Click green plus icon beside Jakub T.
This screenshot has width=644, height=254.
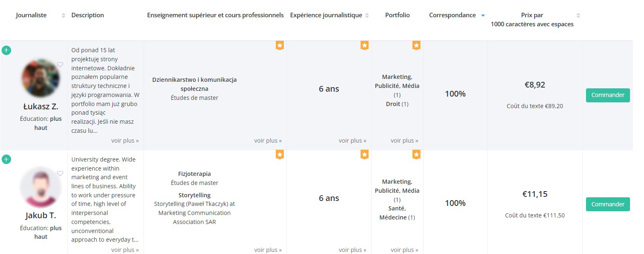point(6,159)
